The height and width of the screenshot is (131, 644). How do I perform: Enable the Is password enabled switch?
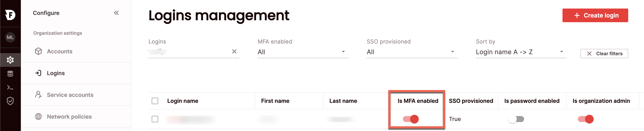click(516, 119)
